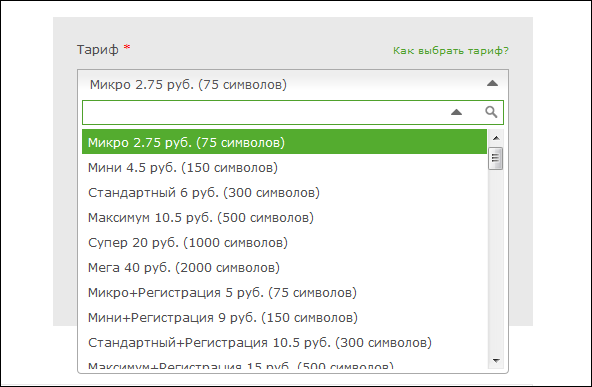Choose 'Мини 4.5 руб. (150 символов)' tariff
This screenshot has height=387, width=592.
[x=284, y=167]
